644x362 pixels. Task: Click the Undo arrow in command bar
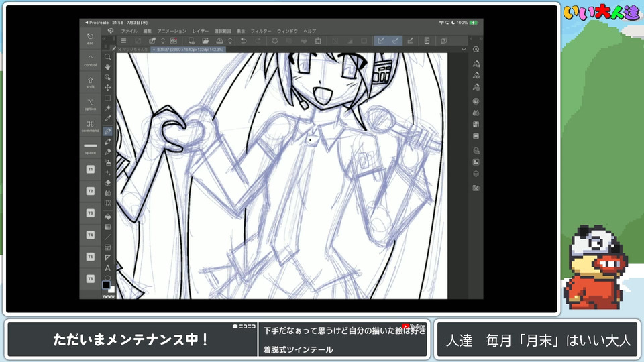click(244, 41)
